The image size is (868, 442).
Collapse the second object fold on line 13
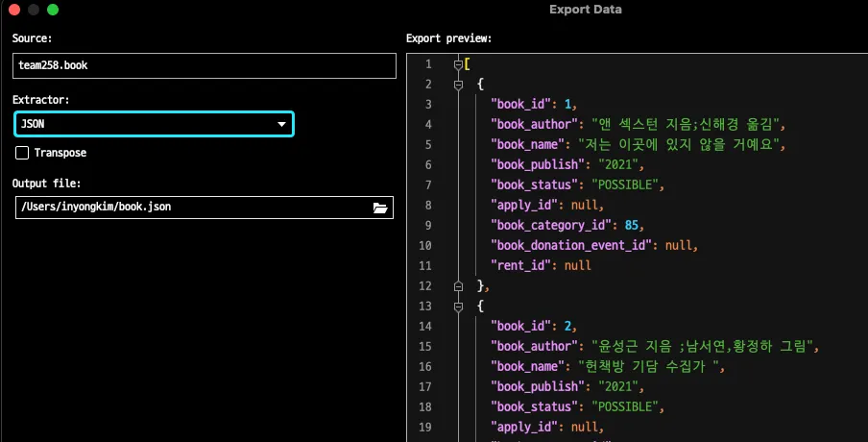458,306
